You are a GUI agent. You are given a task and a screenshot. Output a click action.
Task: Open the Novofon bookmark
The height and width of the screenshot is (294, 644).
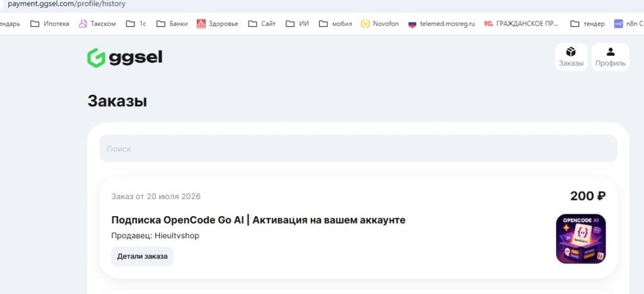point(379,24)
